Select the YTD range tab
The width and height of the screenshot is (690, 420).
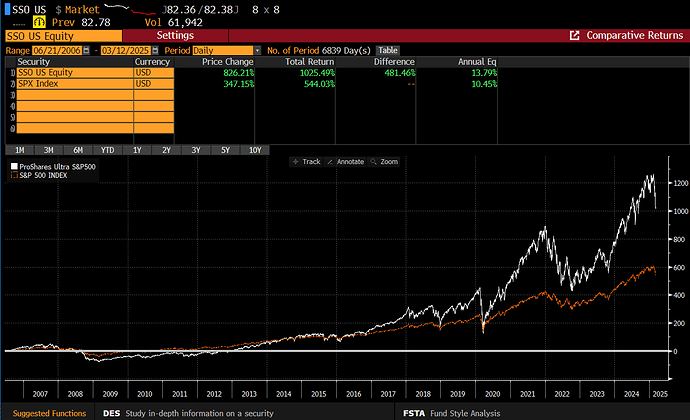[x=107, y=149]
